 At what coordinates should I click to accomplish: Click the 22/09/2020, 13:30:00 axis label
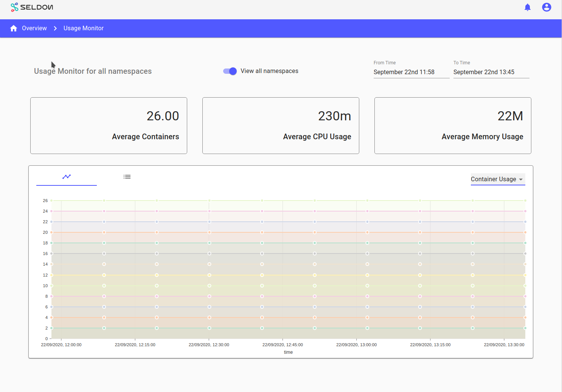click(x=504, y=345)
